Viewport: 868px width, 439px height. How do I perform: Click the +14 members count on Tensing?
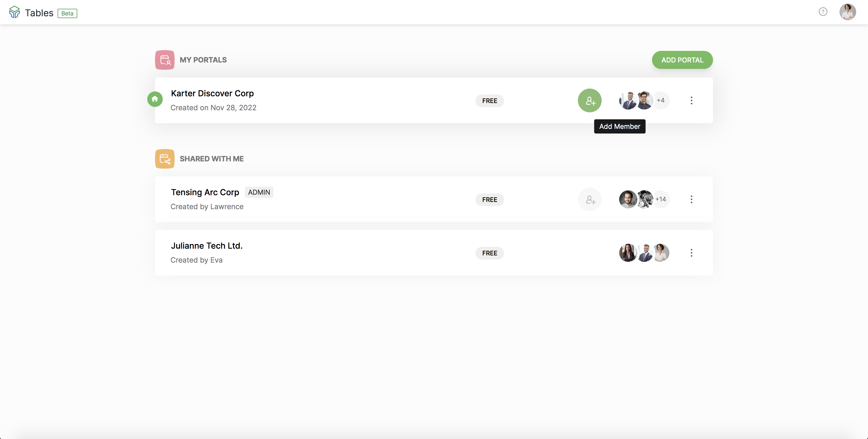(x=661, y=199)
